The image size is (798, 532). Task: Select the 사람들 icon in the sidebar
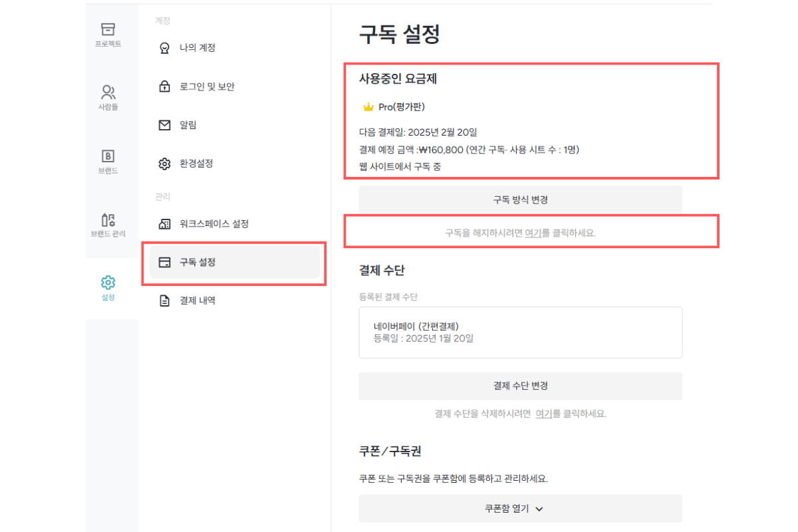(x=108, y=94)
